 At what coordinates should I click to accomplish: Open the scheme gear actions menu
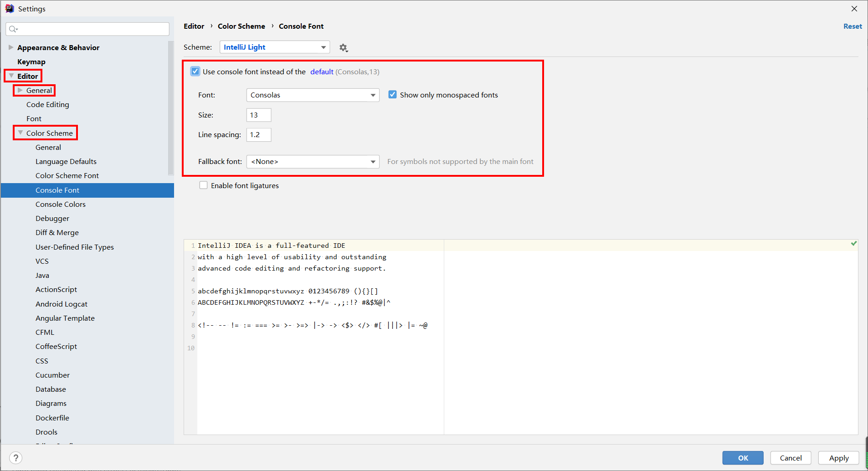coord(344,47)
